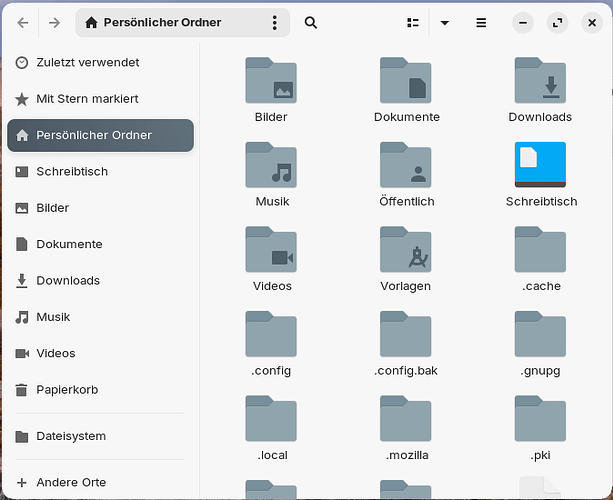Image resolution: width=613 pixels, height=500 pixels.
Task: Click the search magnifier icon
Action: pyautogui.click(x=311, y=23)
